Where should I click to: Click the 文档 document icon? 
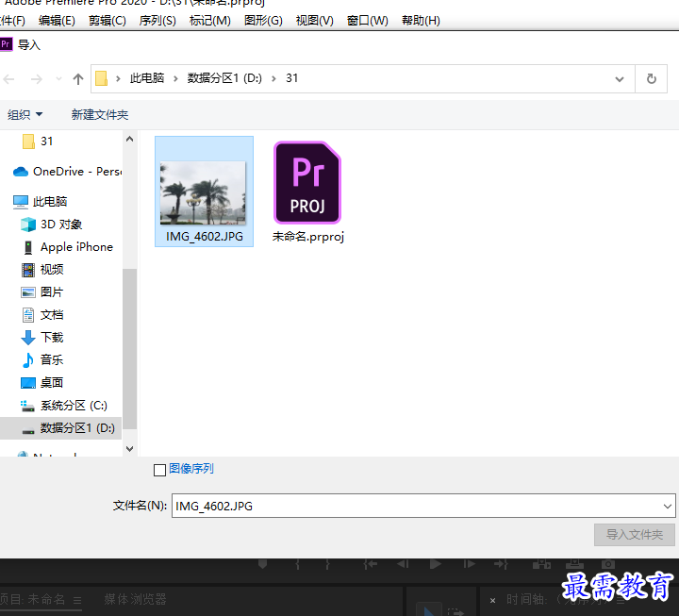[x=28, y=315]
